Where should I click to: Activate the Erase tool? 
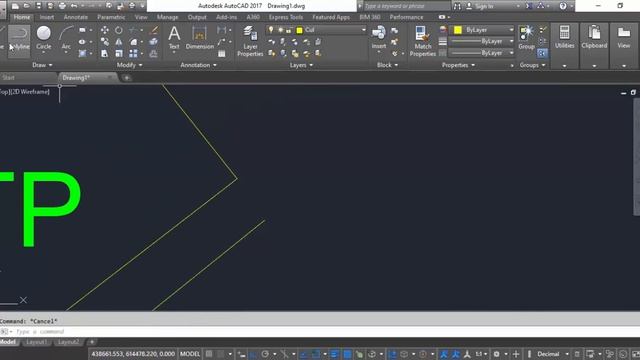pyautogui.click(x=154, y=30)
